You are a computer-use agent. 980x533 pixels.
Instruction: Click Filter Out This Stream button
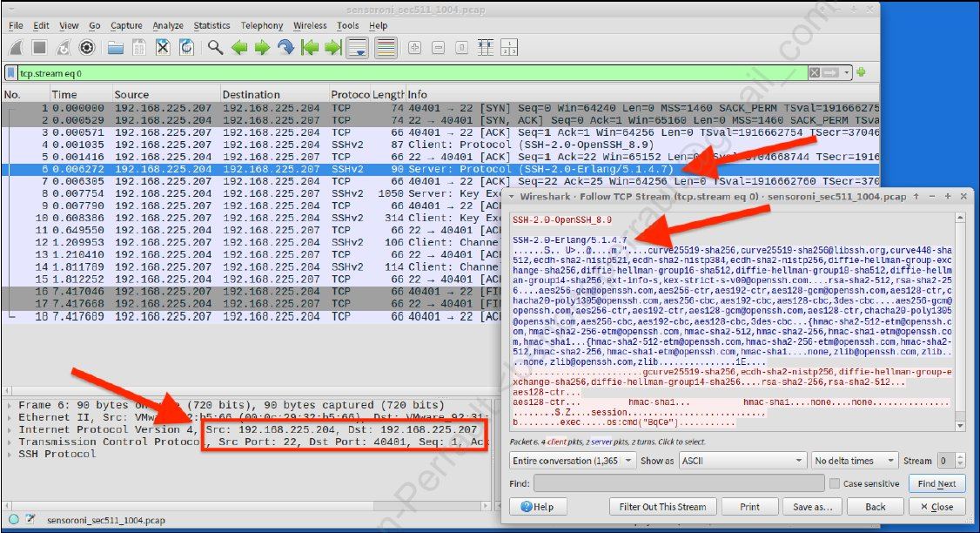point(662,507)
